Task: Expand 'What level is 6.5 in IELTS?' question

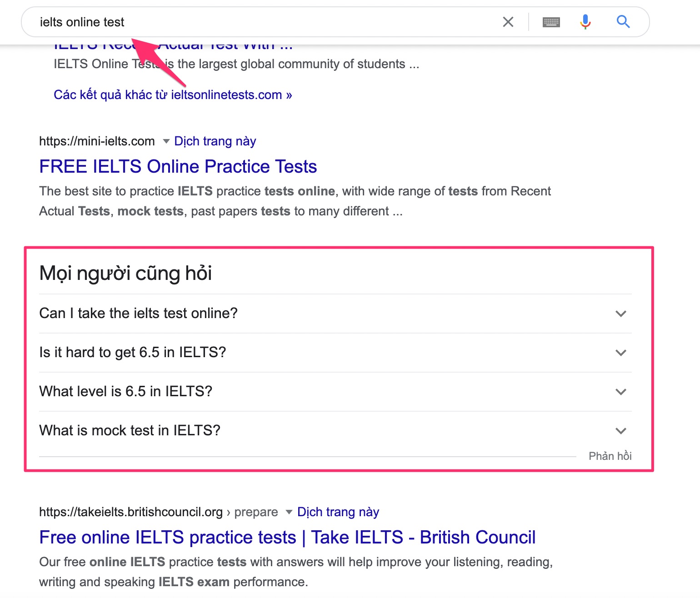Action: pos(335,392)
